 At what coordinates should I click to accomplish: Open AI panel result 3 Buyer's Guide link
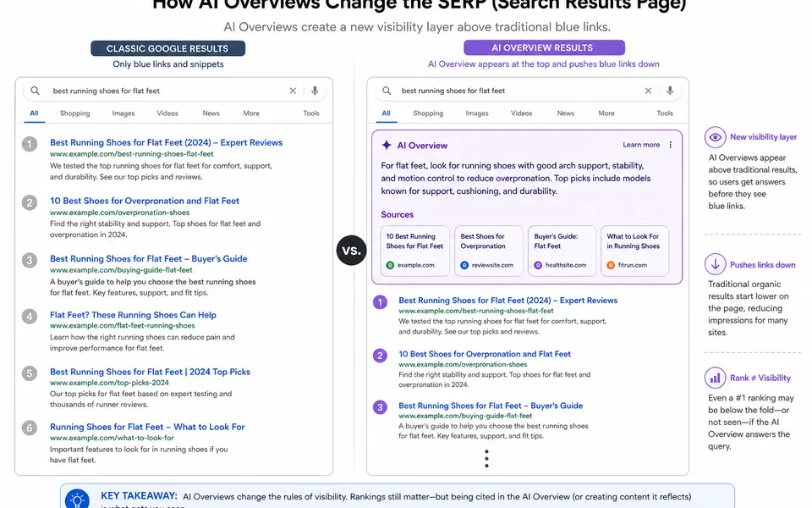[x=491, y=406]
